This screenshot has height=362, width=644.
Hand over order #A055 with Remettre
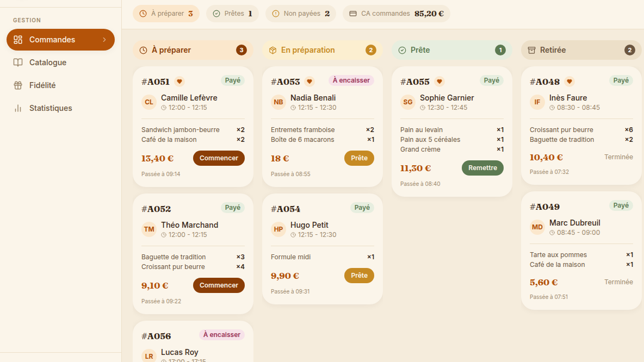click(482, 168)
